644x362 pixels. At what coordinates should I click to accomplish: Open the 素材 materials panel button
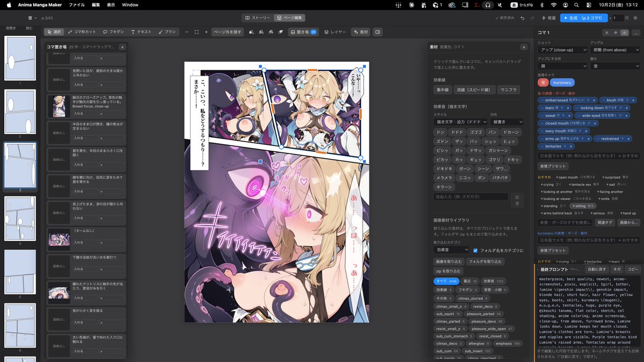point(361,32)
